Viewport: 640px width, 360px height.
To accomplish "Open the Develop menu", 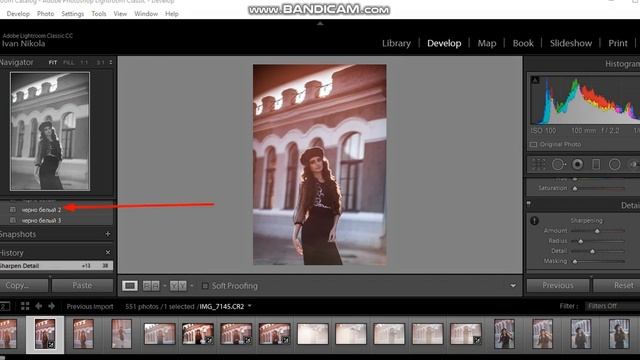I will pyautogui.click(x=18, y=14).
